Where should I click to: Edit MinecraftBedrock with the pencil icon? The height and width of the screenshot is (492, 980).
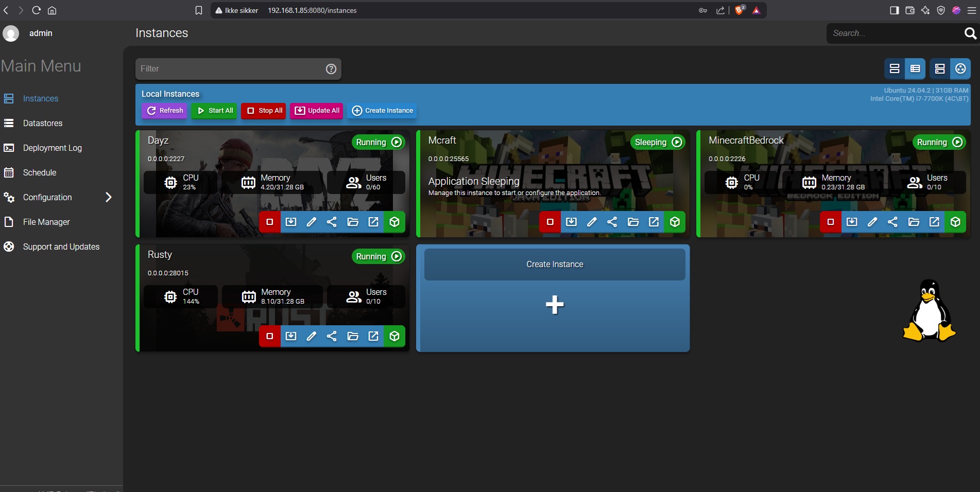(872, 222)
